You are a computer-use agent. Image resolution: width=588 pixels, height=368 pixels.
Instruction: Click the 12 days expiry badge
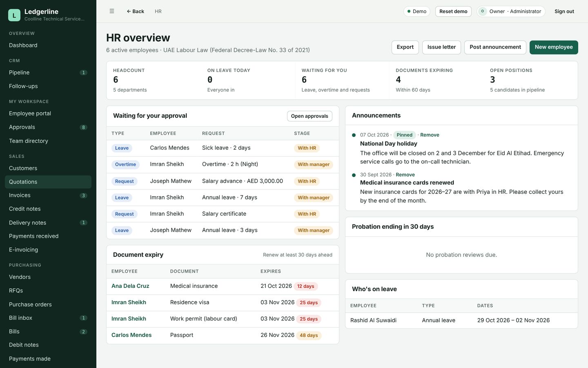click(305, 286)
